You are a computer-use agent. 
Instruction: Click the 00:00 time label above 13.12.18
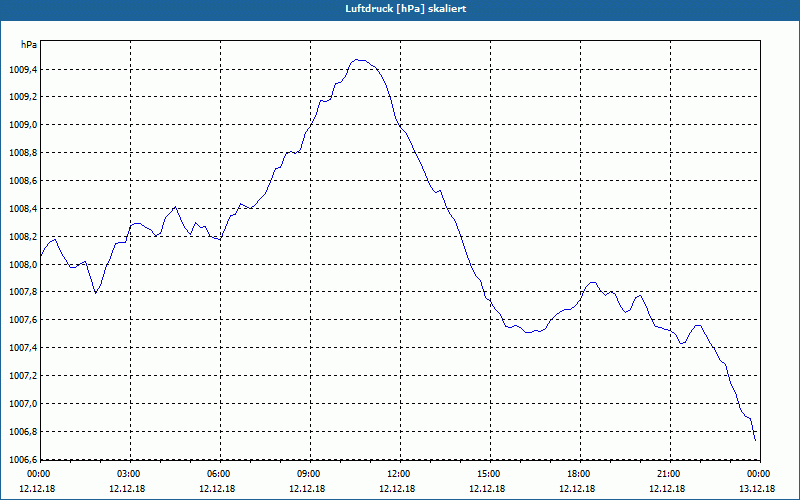click(x=758, y=474)
